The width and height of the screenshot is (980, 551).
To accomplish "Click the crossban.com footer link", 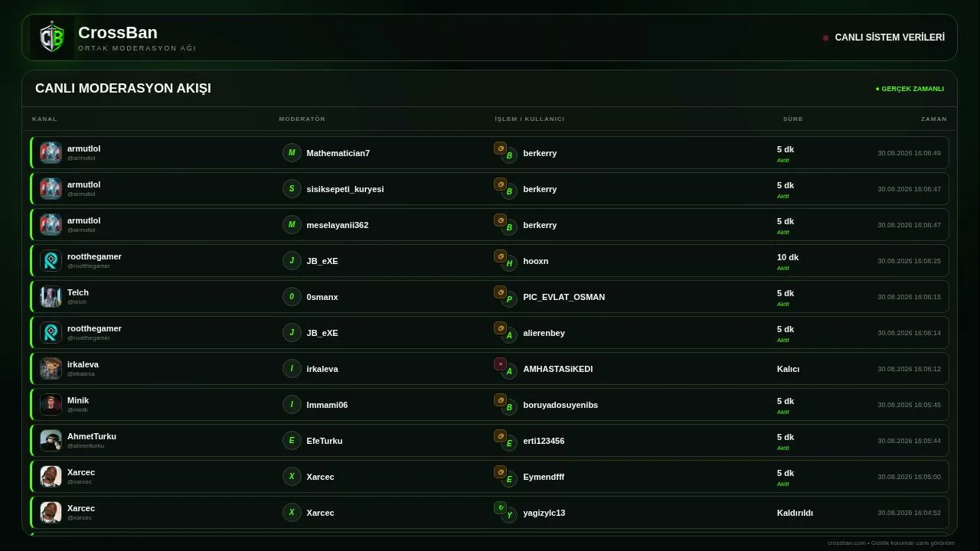I will 847,543.
